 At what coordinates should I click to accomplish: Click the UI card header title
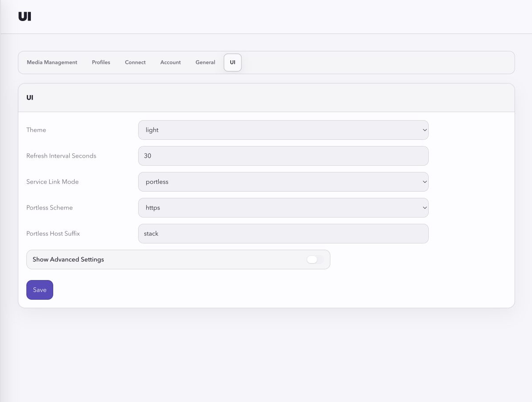(x=30, y=98)
